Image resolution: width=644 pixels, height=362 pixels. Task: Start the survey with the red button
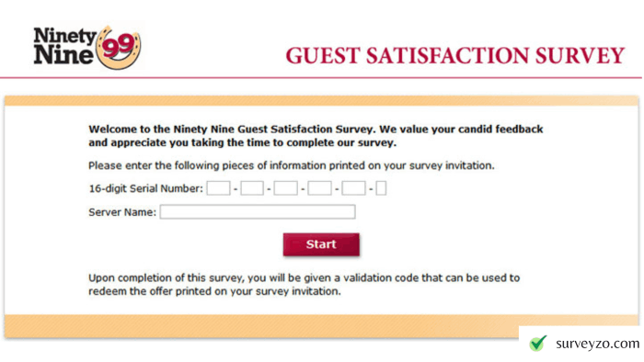(x=321, y=244)
